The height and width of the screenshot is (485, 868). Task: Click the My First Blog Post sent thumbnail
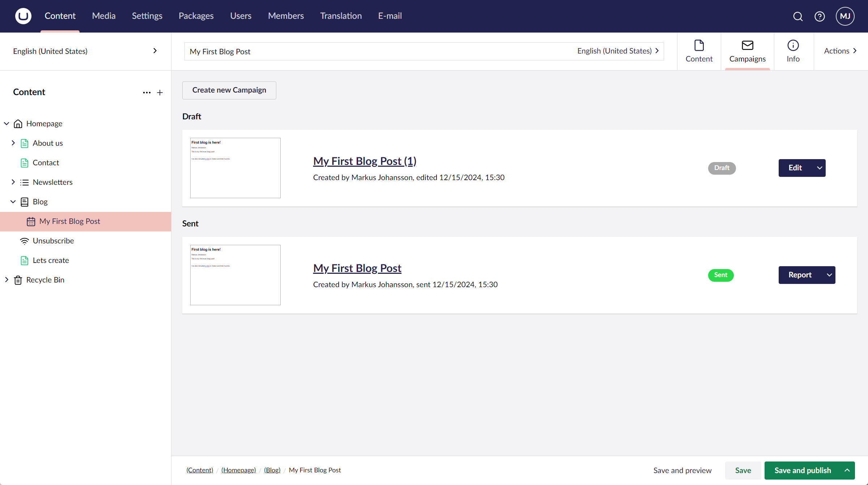pos(235,275)
